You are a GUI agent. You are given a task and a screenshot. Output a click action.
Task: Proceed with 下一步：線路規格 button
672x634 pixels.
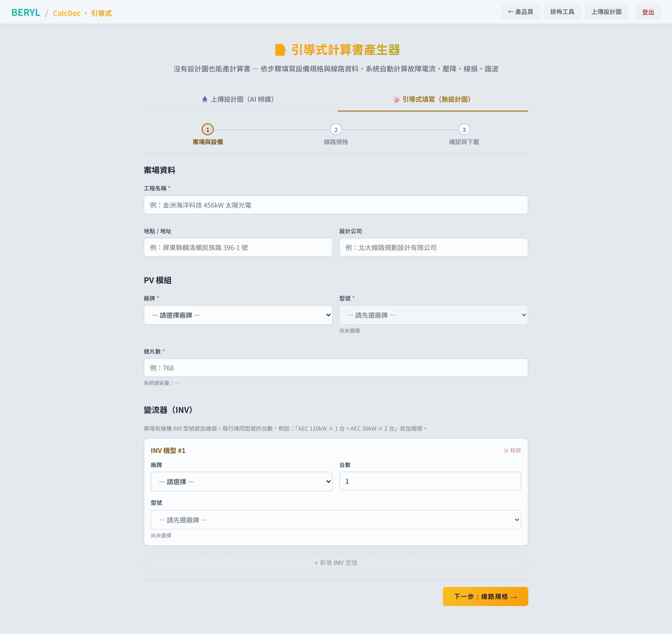pos(485,596)
